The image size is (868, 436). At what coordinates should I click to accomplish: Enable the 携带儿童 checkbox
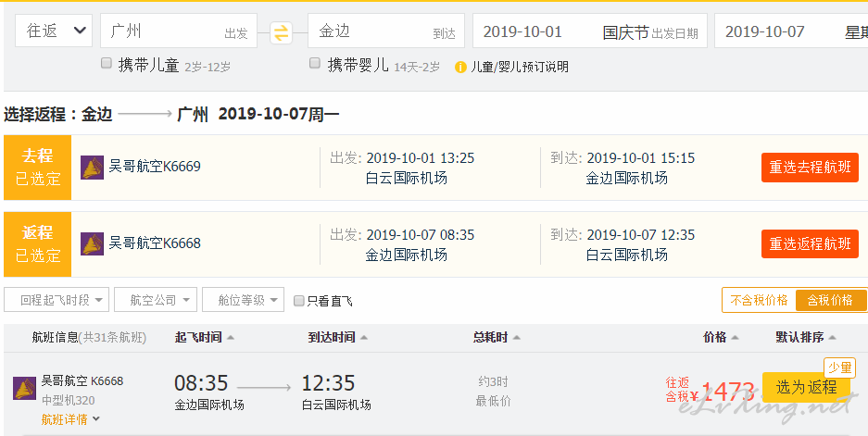click(x=107, y=64)
